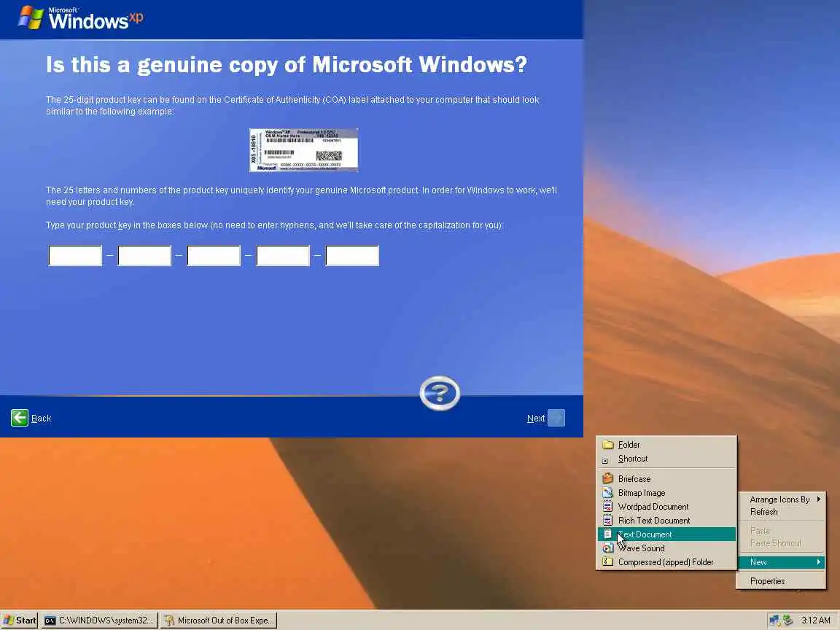Click the Folder icon in the New submenu

[x=607, y=445]
